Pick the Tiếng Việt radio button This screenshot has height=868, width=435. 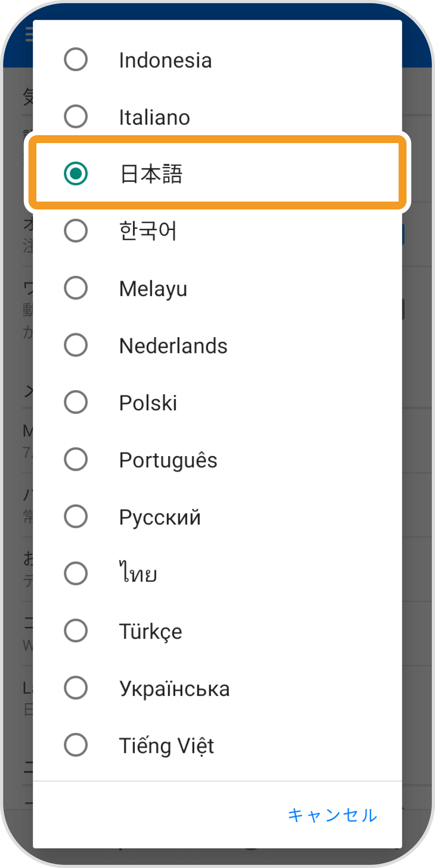[76, 745]
